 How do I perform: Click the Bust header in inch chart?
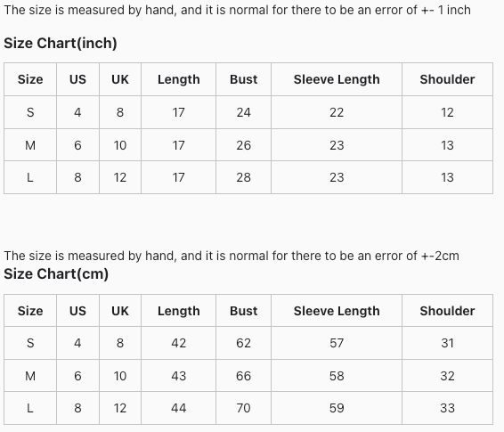(243, 79)
